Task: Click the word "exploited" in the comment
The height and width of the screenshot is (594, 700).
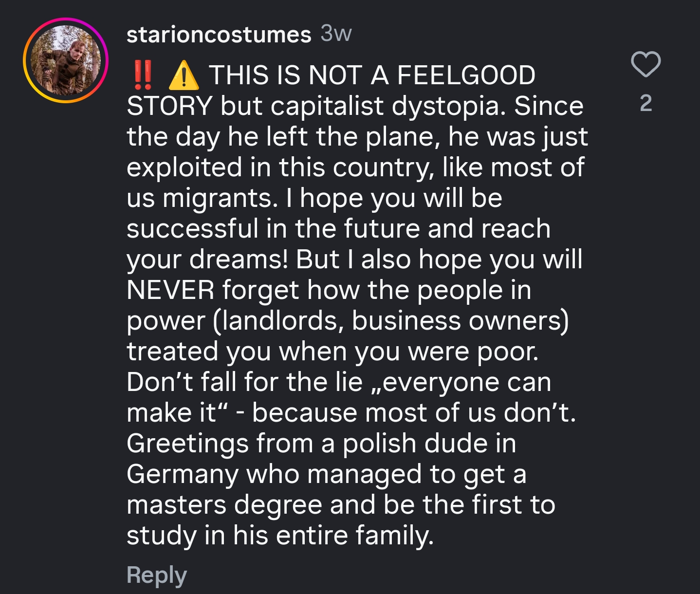Action: point(184,167)
